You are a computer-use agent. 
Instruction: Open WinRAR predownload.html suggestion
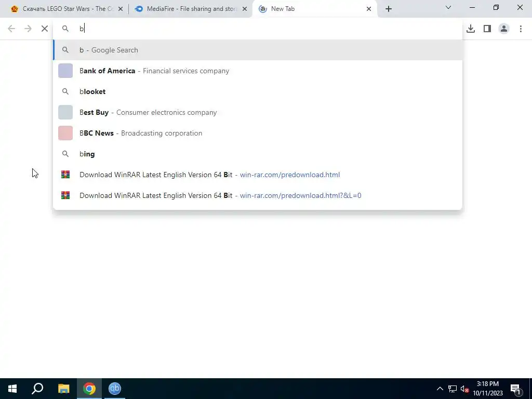point(258,175)
